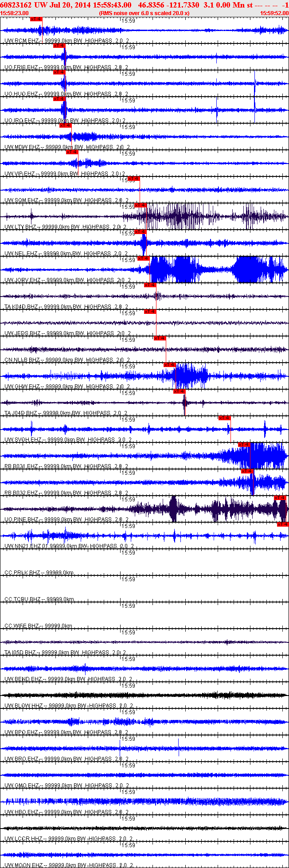The image size is (289, 868).
Task: Select the UW.BLOW HHZ black trace
Action: pyautogui.click(x=144, y=695)
